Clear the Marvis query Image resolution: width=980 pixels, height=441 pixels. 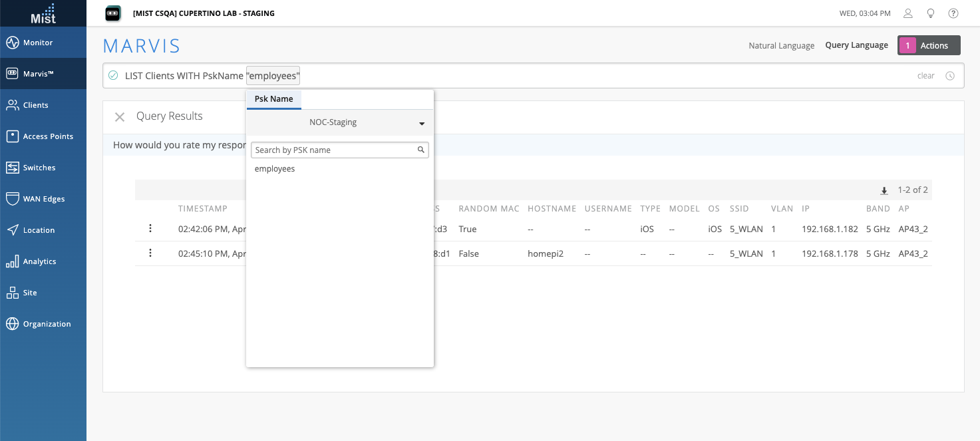coord(925,76)
